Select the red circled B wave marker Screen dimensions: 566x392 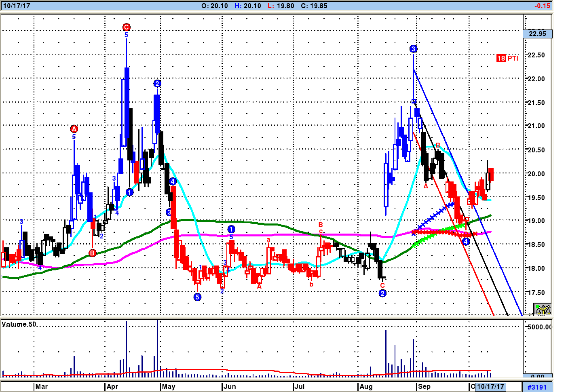(x=93, y=253)
